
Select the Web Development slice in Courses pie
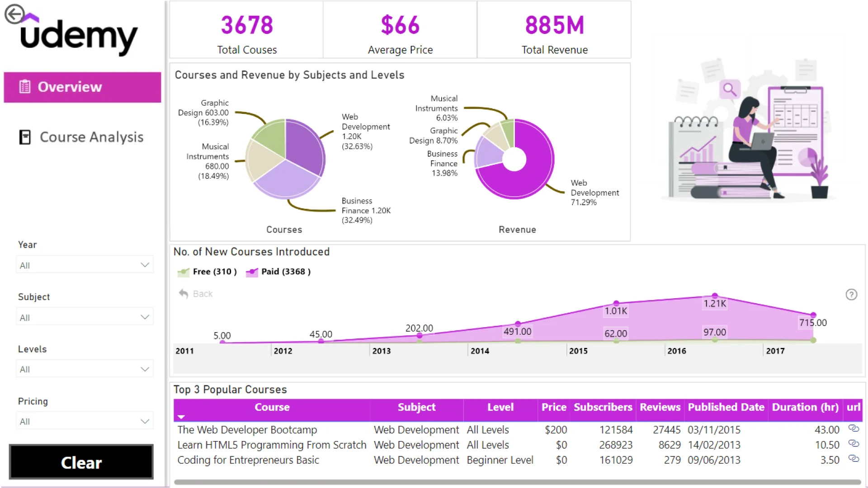coord(305,147)
